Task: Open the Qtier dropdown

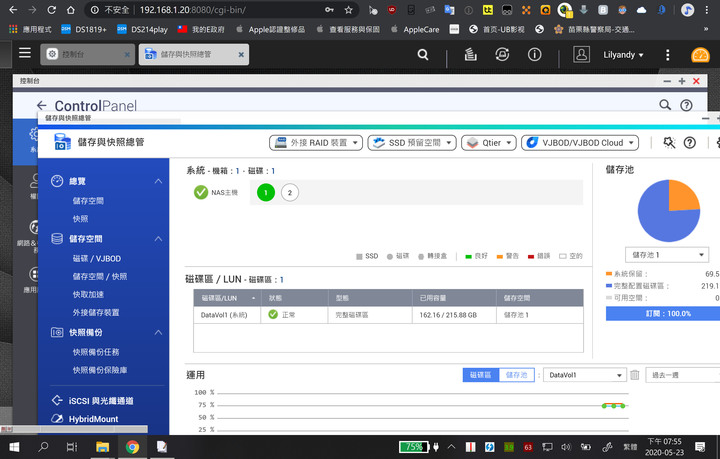Action: tap(489, 143)
